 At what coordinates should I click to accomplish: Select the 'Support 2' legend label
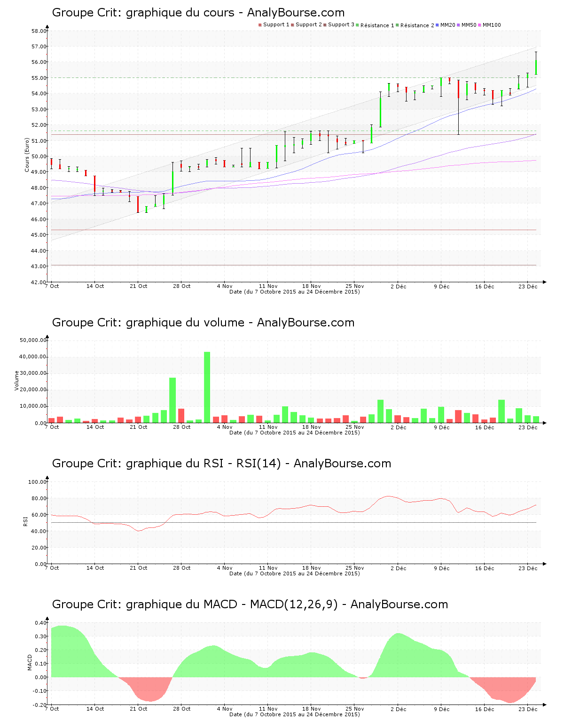pos(309,25)
